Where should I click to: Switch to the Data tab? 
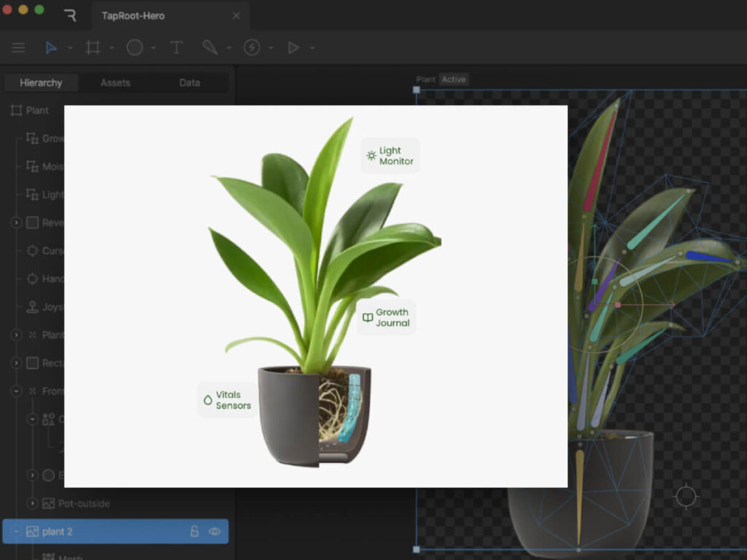click(190, 83)
